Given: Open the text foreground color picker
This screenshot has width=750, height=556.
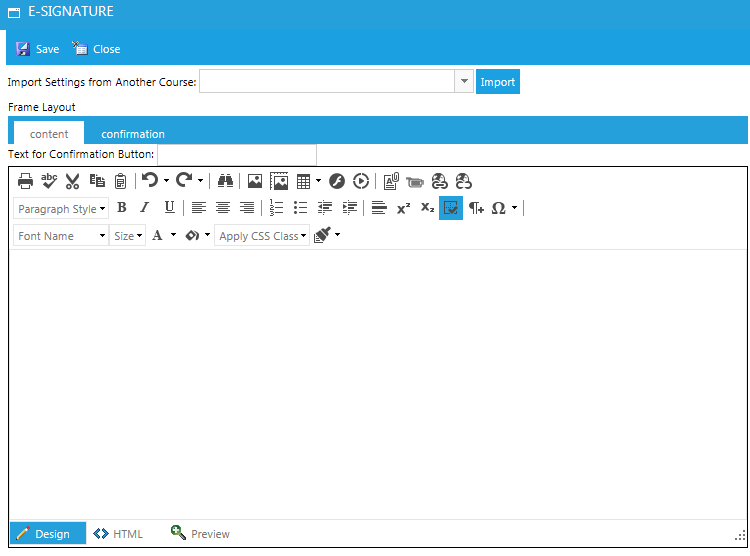Looking at the screenshot, I should (x=157, y=236).
